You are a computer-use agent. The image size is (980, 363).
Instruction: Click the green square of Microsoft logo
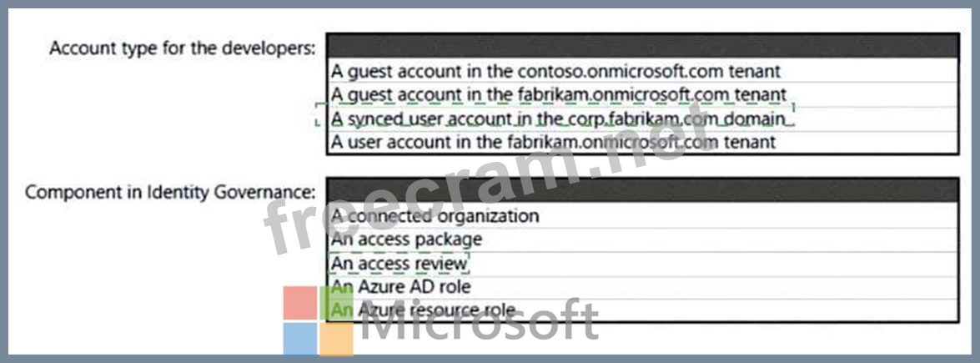point(336,304)
